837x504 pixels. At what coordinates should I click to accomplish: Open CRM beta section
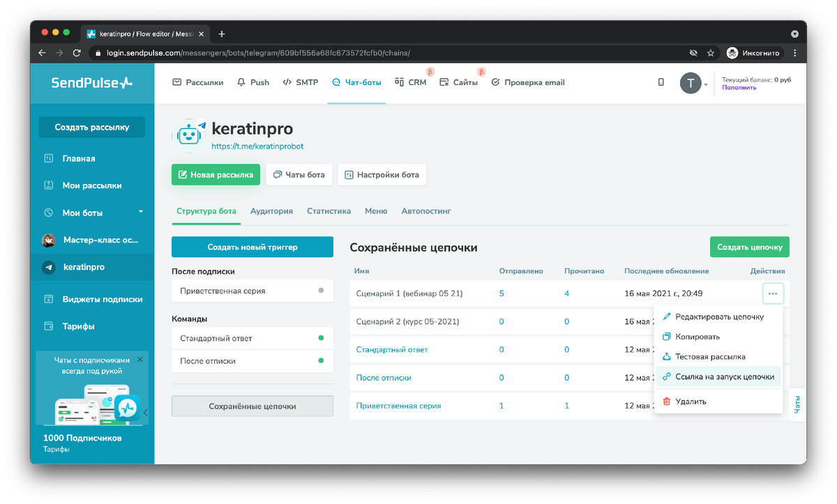pyautogui.click(x=411, y=82)
